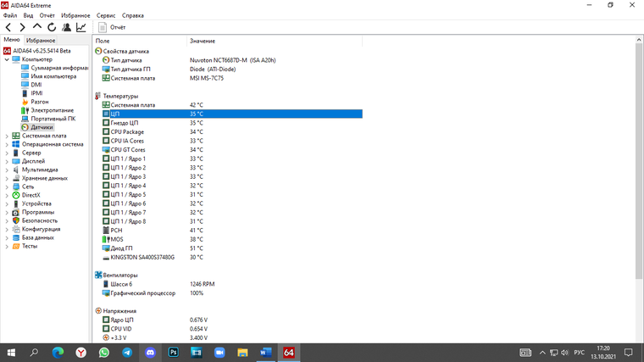The image size is (644, 362).
Task: Click the Устройства icon in the tree
Action: pyautogui.click(x=15, y=203)
